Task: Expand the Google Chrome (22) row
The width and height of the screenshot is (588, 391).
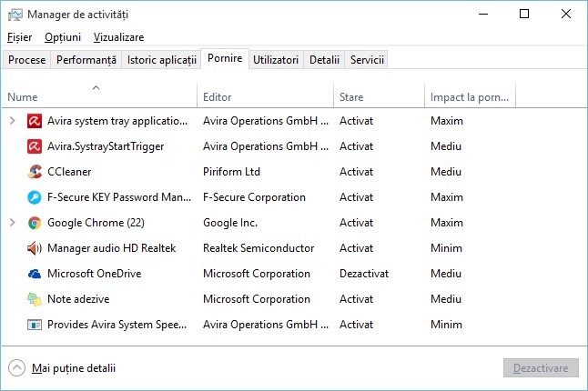Action: point(13,223)
